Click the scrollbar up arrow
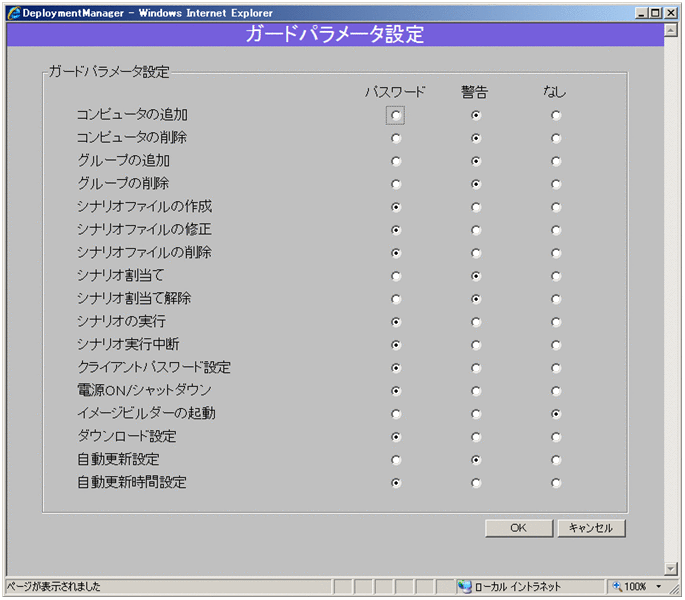This screenshot has width=685, height=600. point(671,30)
